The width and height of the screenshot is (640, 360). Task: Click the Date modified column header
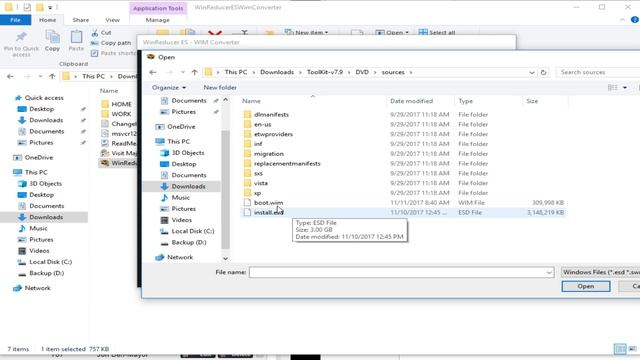pyautogui.click(x=411, y=101)
